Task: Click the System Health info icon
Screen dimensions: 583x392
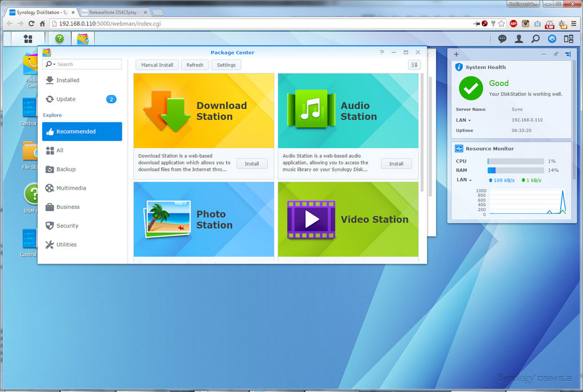Action: point(459,67)
